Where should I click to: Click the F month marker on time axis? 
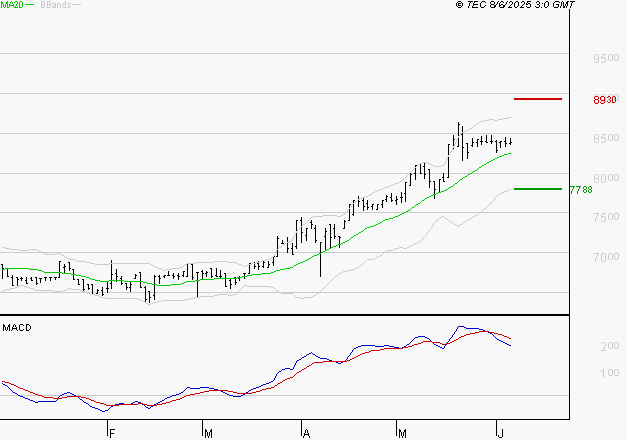(x=112, y=433)
